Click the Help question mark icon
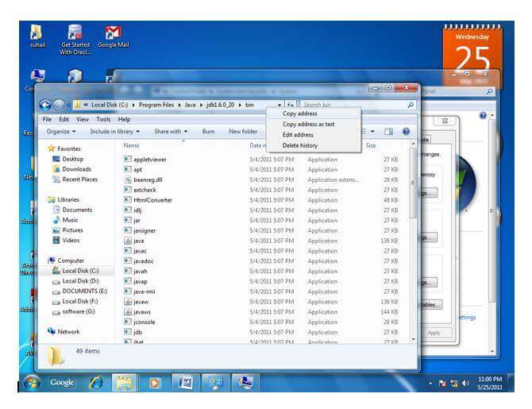 (x=406, y=131)
